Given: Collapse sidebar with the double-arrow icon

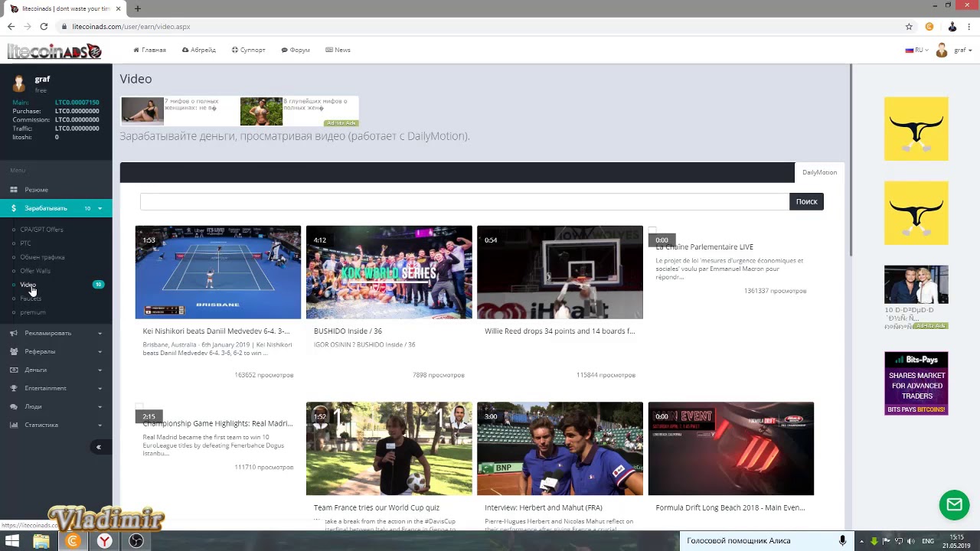Looking at the screenshot, I should pyautogui.click(x=98, y=447).
